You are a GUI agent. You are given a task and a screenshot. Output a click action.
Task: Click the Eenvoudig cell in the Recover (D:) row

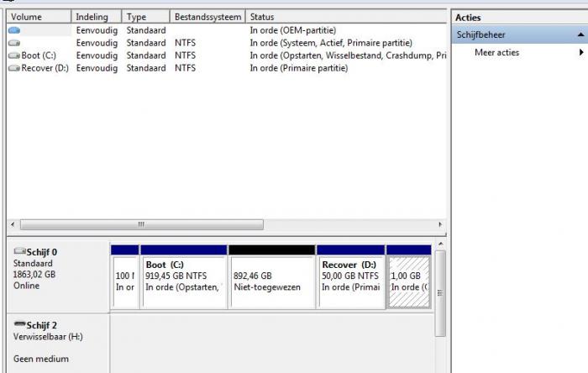(97, 68)
